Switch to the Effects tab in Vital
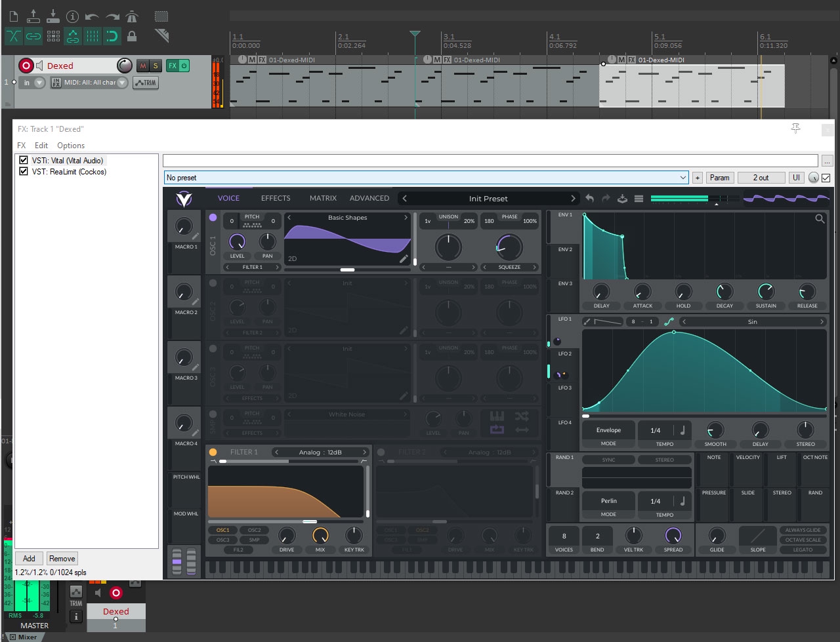The image size is (840, 642). click(x=276, y=198)
